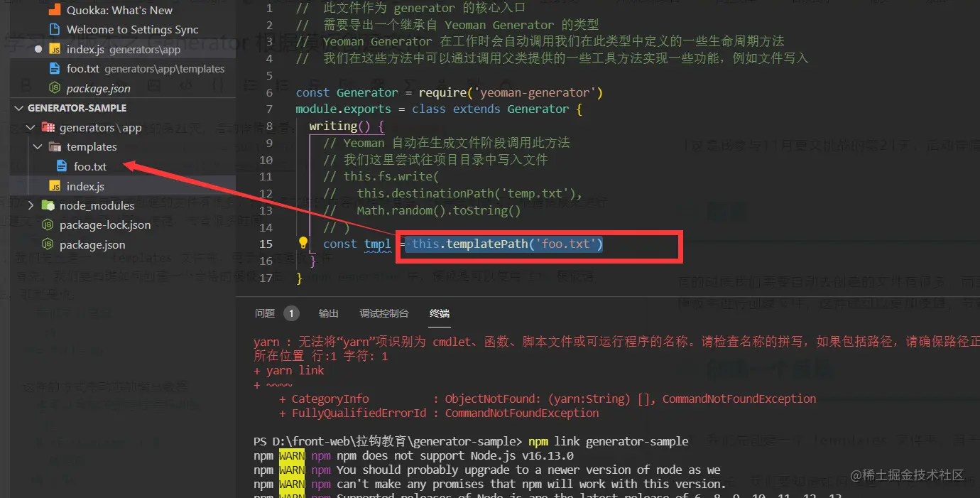Click the JS icon of index.js in the tree
The height and width of the screenshot is (498, 980).
[x=55, y=186]
